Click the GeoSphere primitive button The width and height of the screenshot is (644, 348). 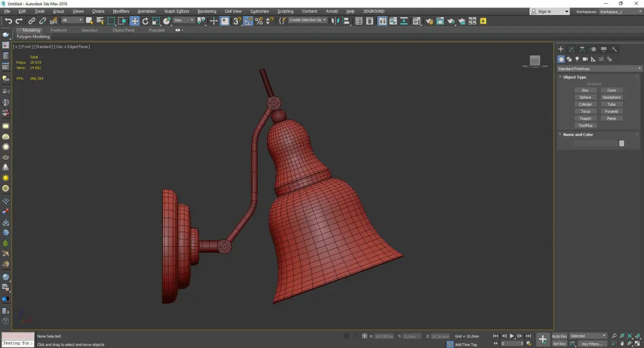tap(612, 98)
